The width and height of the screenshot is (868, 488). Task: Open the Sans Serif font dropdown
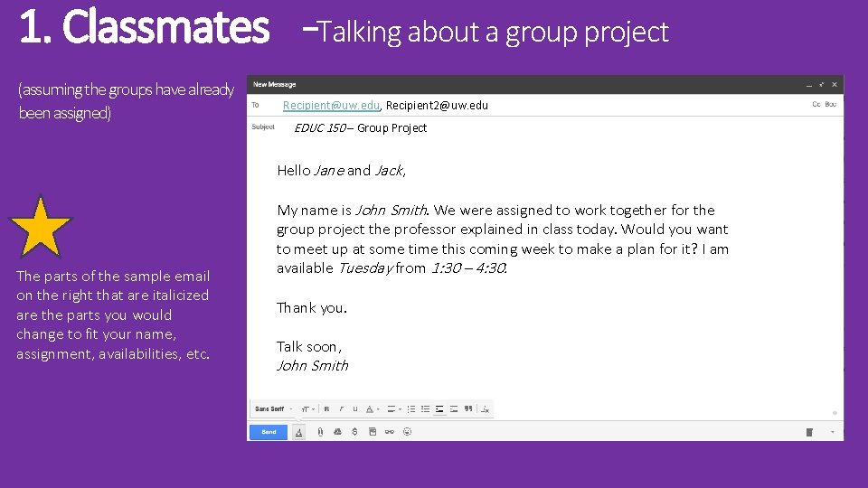273,408
